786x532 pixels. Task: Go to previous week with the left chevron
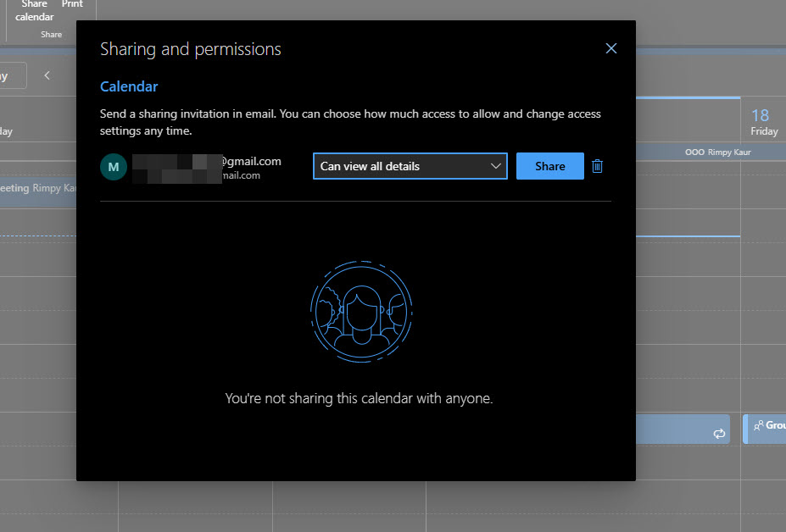(x=47, y=75)
